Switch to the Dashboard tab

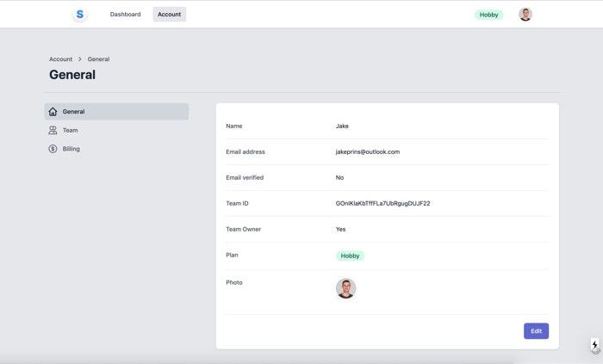click(125, 15)
